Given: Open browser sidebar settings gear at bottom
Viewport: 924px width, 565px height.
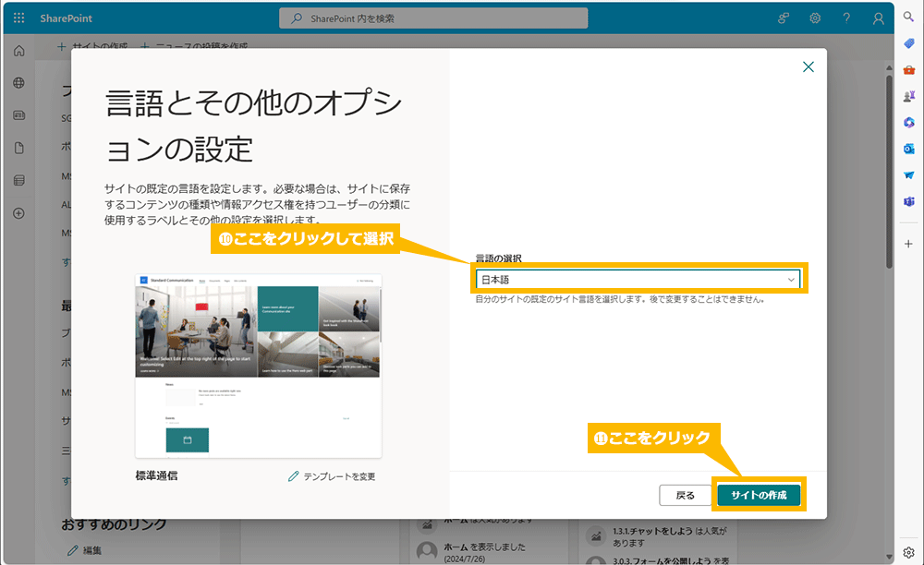Looking at the screenshot, I should 908,553.
